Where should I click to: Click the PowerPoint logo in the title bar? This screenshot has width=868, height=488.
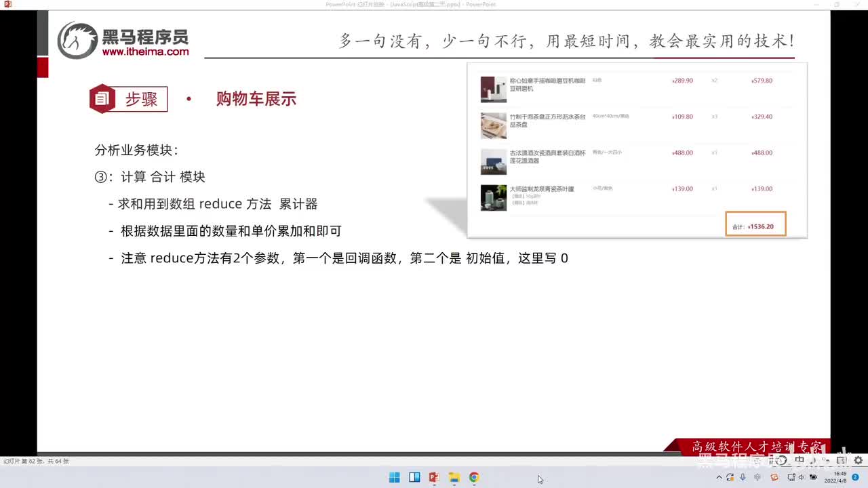8,4
